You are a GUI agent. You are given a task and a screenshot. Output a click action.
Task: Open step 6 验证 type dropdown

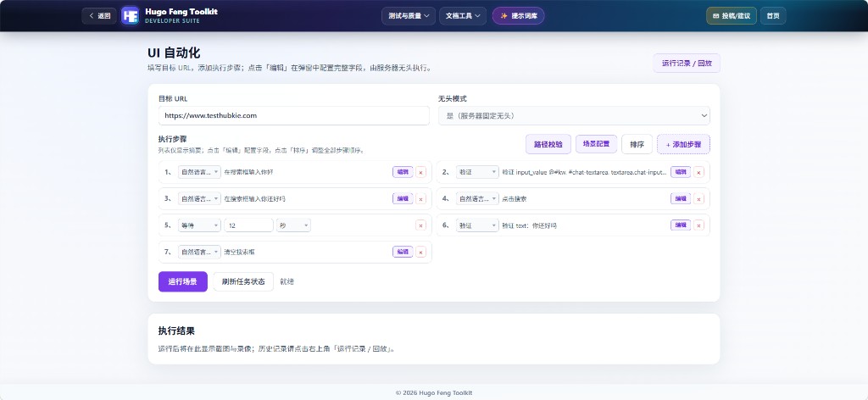click(477, 225)
